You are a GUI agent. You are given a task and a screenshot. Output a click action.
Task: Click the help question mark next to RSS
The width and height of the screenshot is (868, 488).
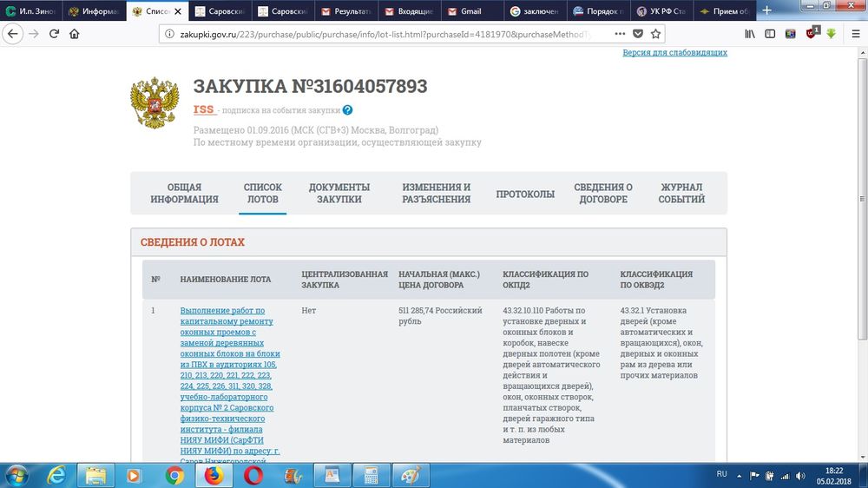348,110
